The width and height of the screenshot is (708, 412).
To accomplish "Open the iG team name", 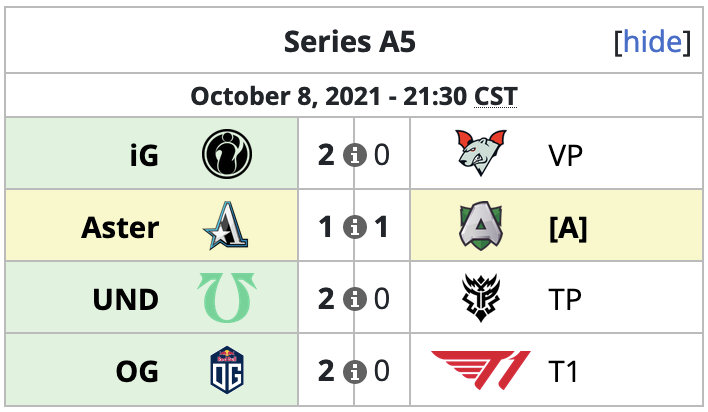I will pyautogui.click(x=144, y=155).
